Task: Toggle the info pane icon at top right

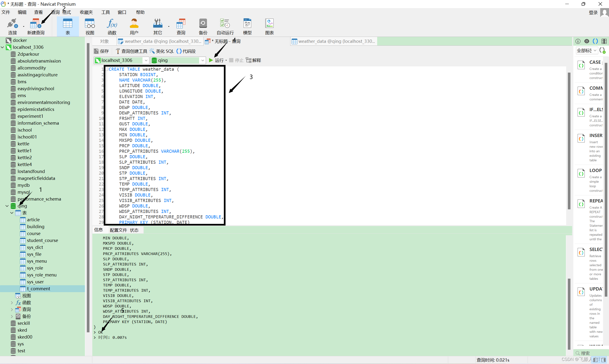Action: click(578, 41)
